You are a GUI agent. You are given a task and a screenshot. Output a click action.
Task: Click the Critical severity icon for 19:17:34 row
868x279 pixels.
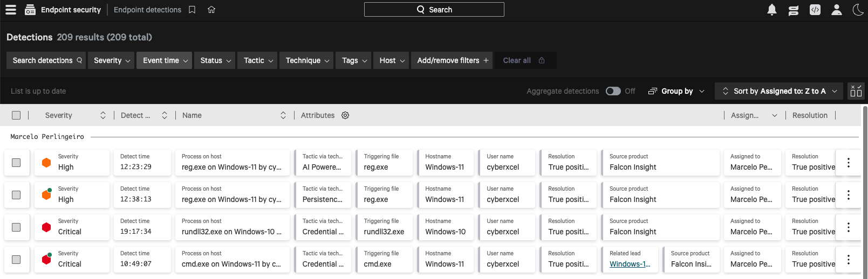click(46, 227)
